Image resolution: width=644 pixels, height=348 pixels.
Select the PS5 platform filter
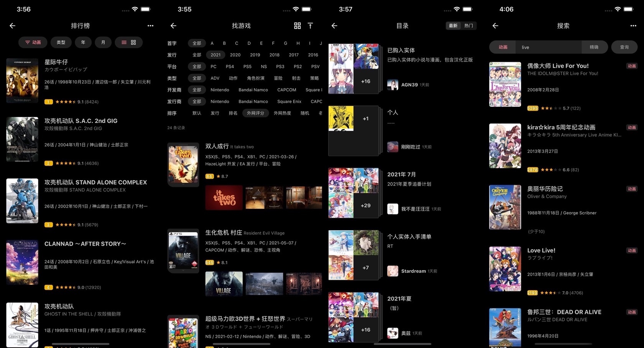[247, 66]
